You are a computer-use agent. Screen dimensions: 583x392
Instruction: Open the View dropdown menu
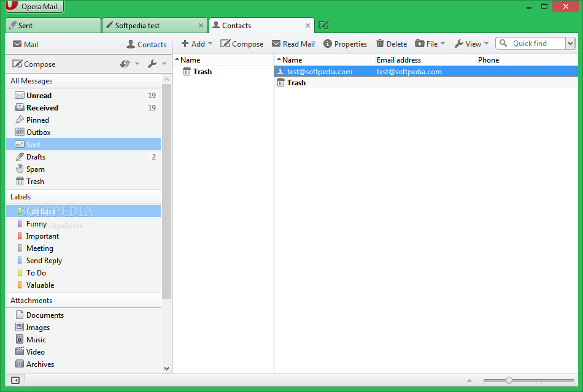[x=471, y=44]
